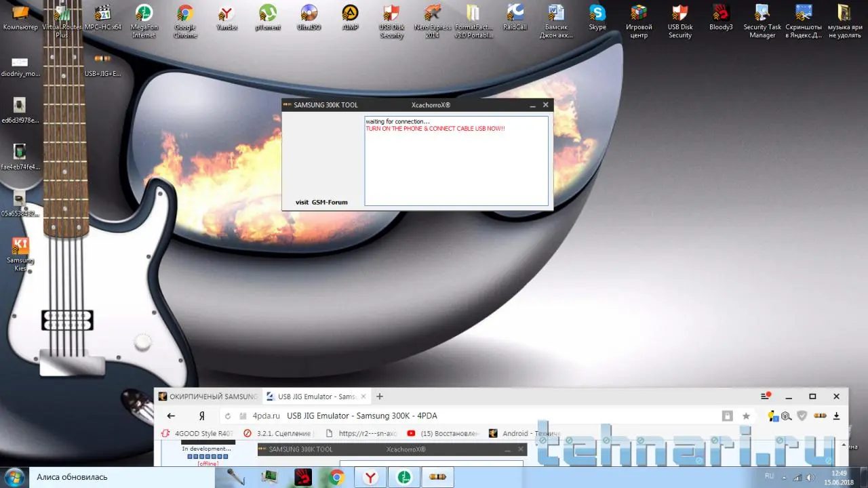868x488 pixels.
Task: Click the Google Chrome taskbar icon
Action: pyautogui.click(x=336, y=478)
